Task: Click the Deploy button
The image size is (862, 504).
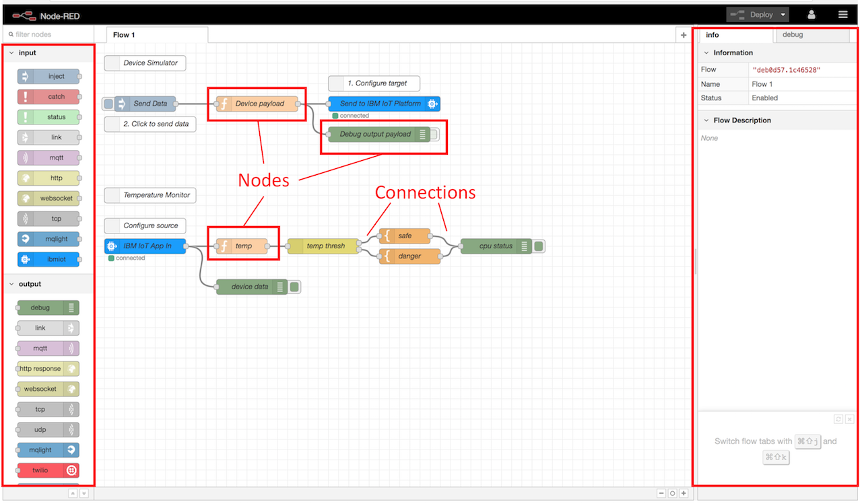Action: point(752,14)
